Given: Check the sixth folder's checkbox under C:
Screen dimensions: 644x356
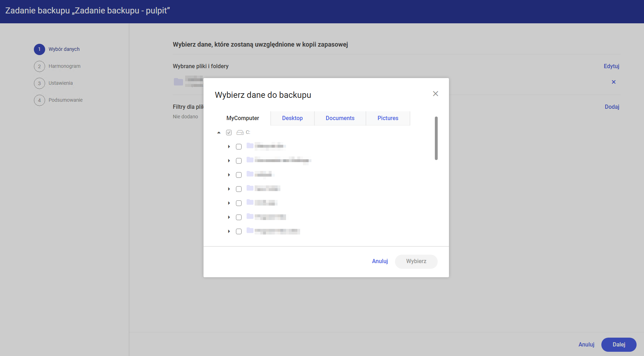Looking at the screenshot, I should [239, 217].
